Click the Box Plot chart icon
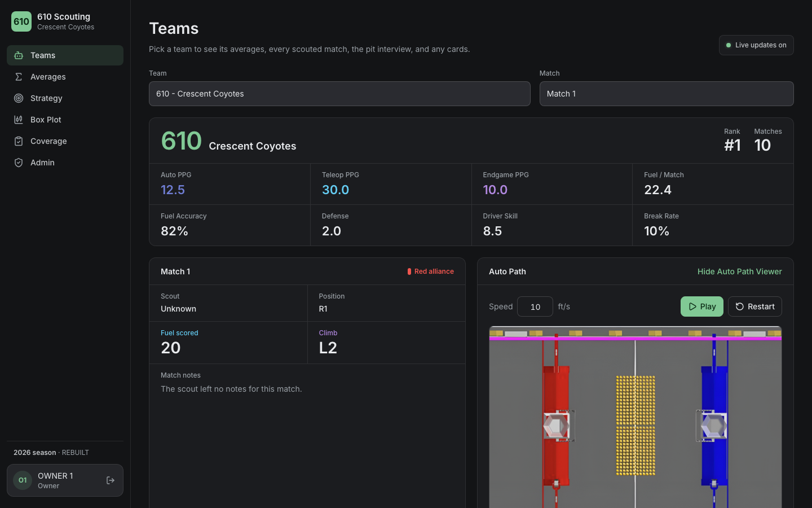This screenshot has width=812, height=508. (x=19, y=120)
